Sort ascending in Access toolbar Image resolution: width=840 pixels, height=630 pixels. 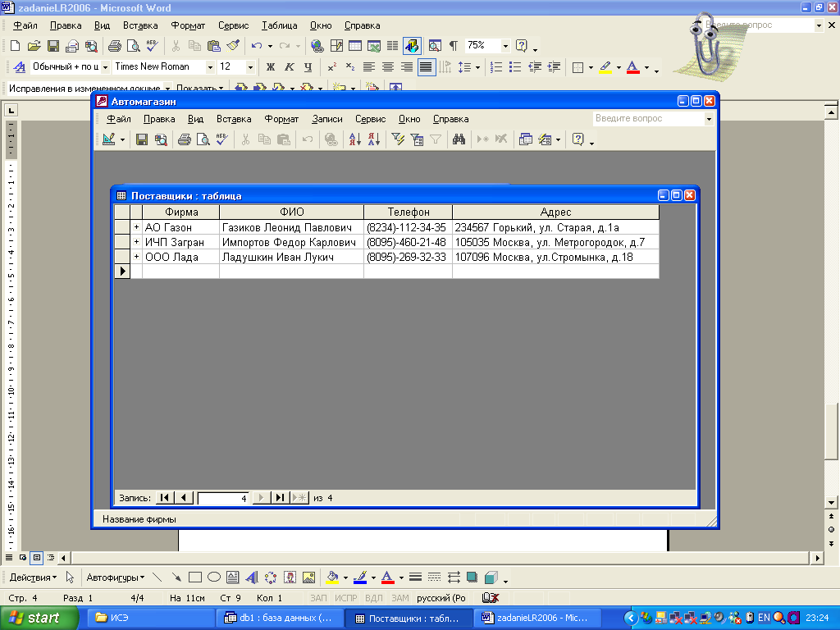[x=354, y=139]
